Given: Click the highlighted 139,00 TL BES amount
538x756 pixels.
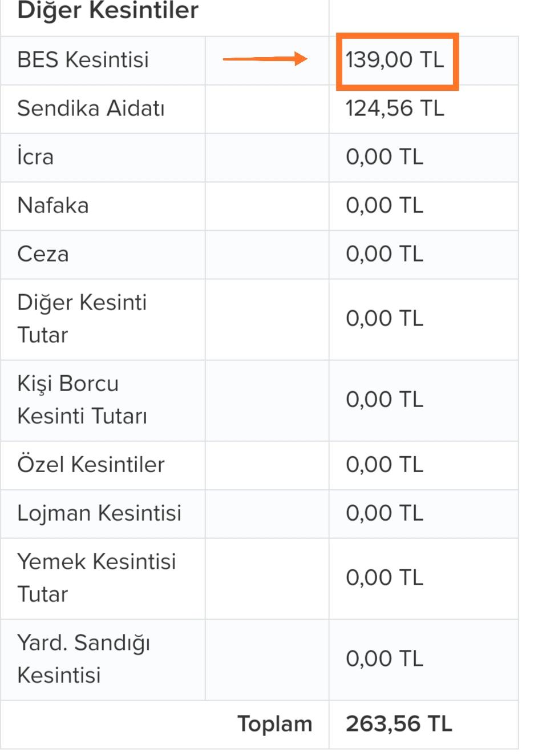Looking at the screenshot, I should tap(395, 59).
